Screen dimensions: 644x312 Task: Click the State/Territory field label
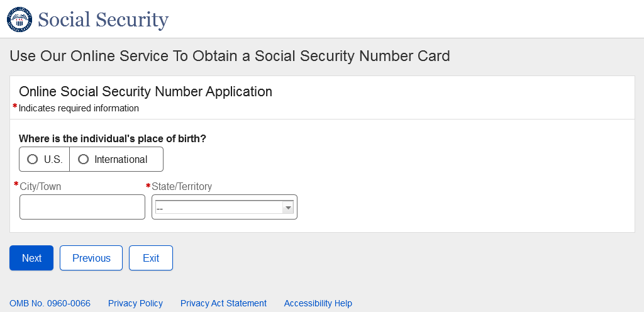pos(182,186)
